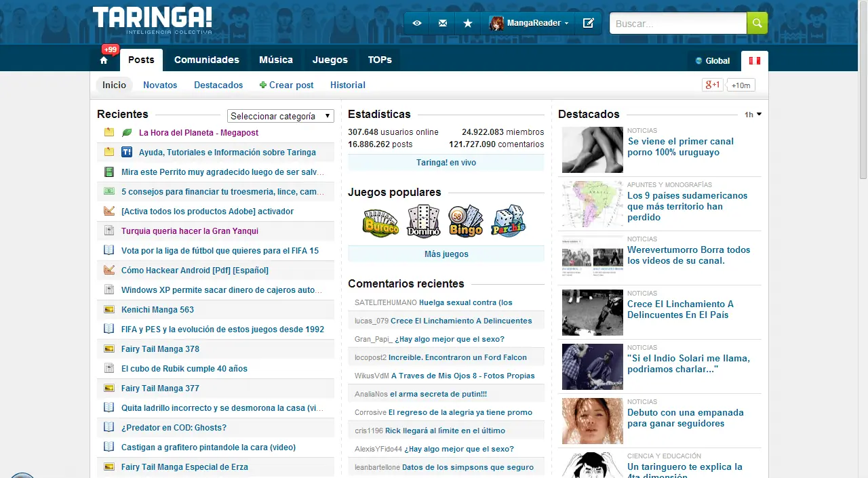Open the eye notifications icon in header
The image size is (868, 478).
[417, 23]
